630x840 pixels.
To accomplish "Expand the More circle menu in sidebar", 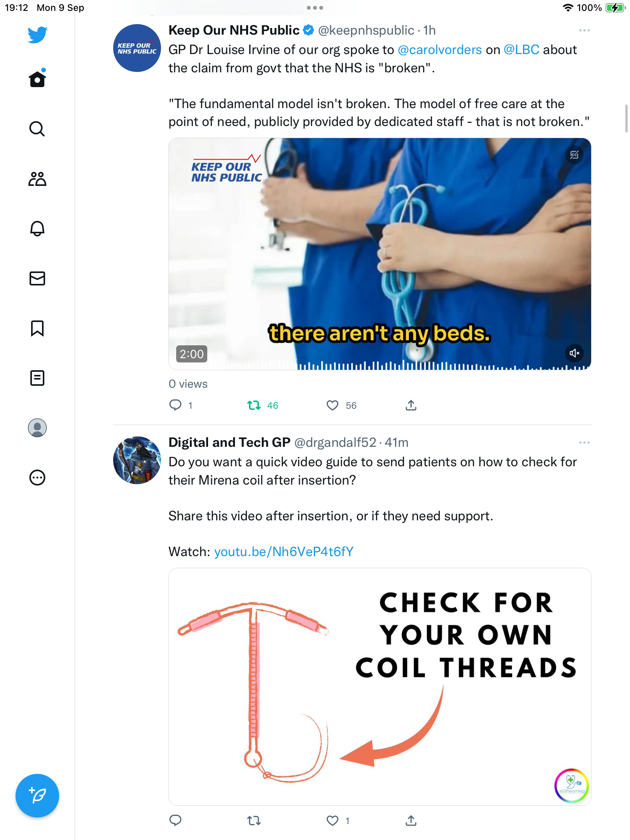I will (x=37, y=478).
